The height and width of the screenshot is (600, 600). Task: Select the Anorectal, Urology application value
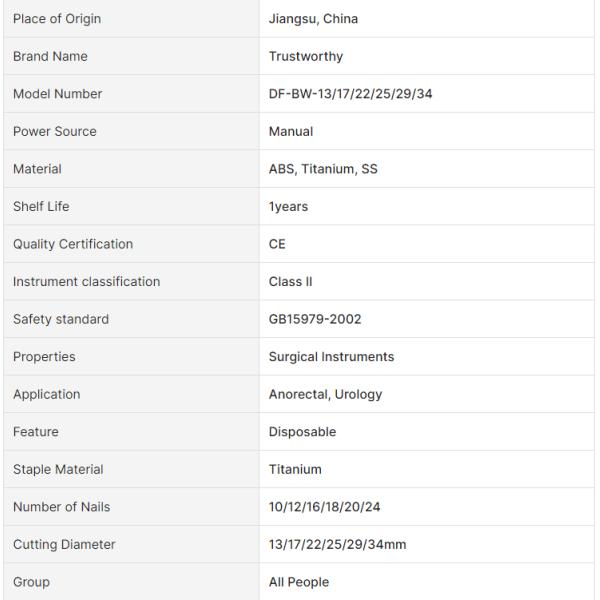(325, 394)
